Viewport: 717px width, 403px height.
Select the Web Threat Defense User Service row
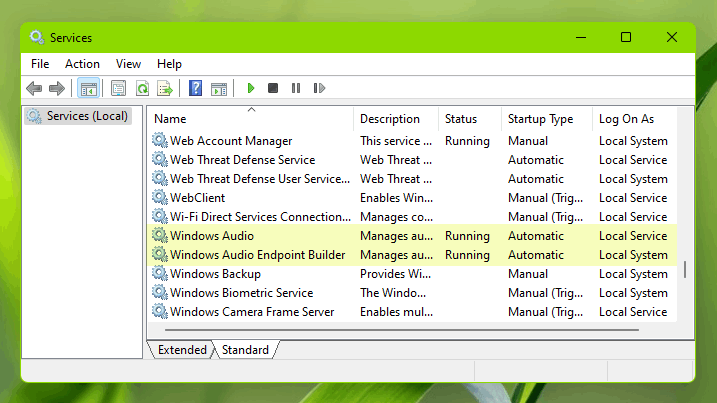point(412,179)
